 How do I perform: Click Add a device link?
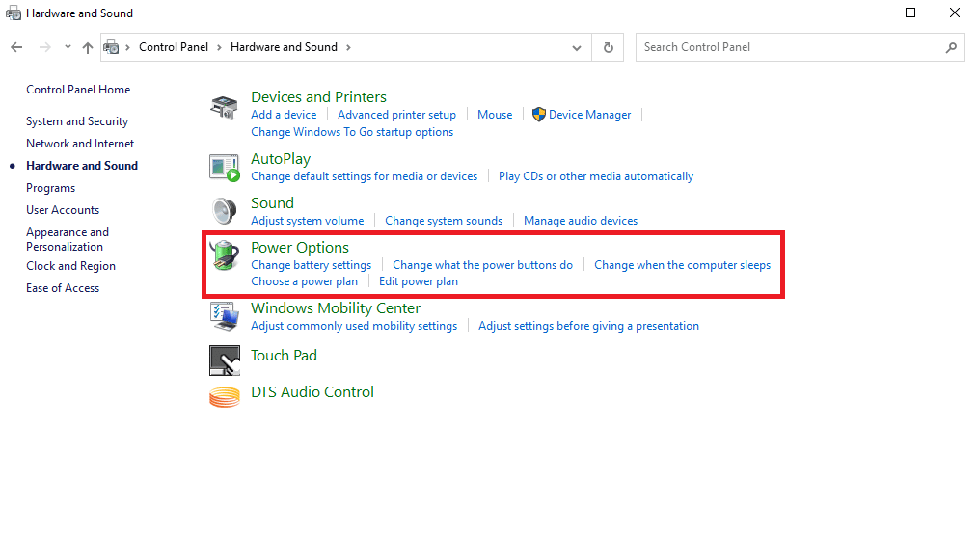coord(284,115)
